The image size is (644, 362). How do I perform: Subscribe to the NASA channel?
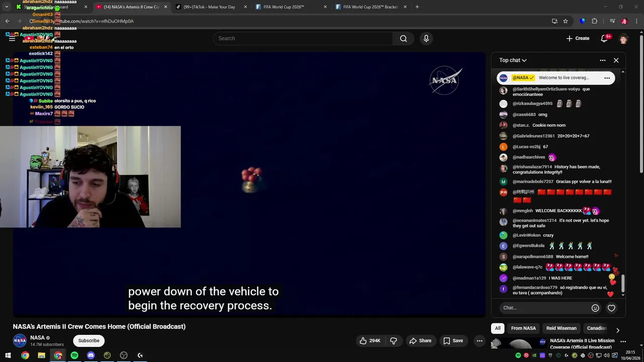pyautogui.click(x=89, y=341)
